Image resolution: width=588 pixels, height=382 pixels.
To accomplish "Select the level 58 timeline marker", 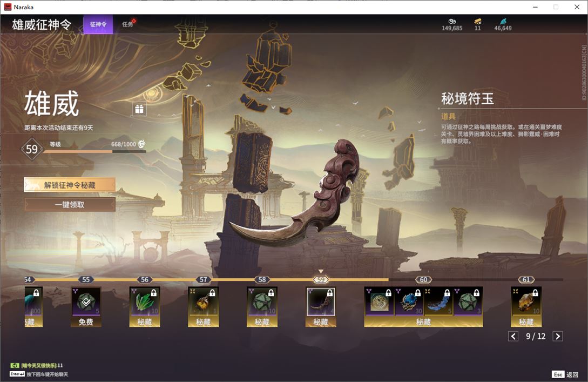I will click(x=262, y=279).
